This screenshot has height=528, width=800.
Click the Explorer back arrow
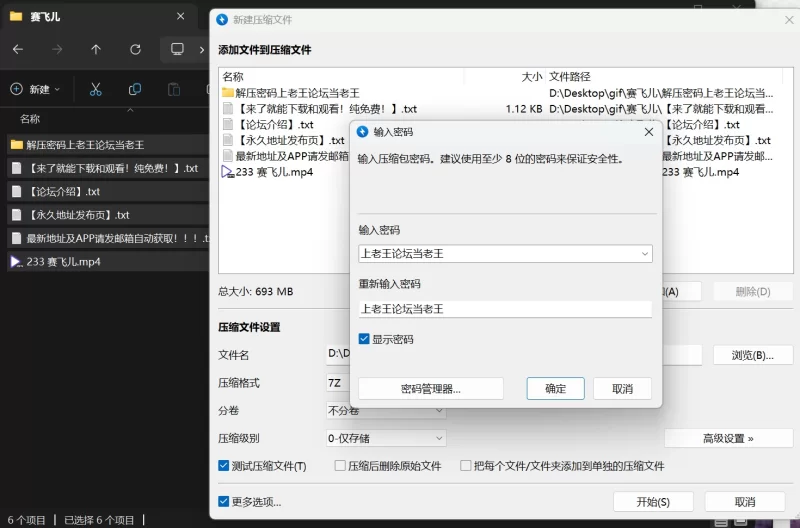[x=18, y=49]
